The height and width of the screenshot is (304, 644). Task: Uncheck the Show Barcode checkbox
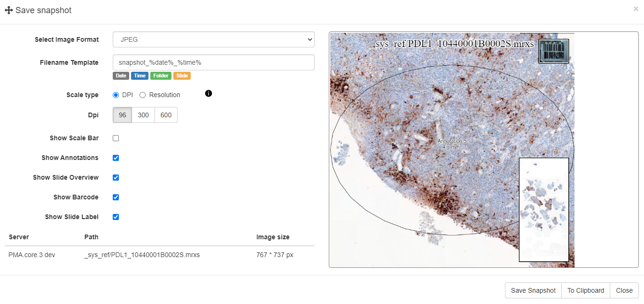tap(116, 197)
